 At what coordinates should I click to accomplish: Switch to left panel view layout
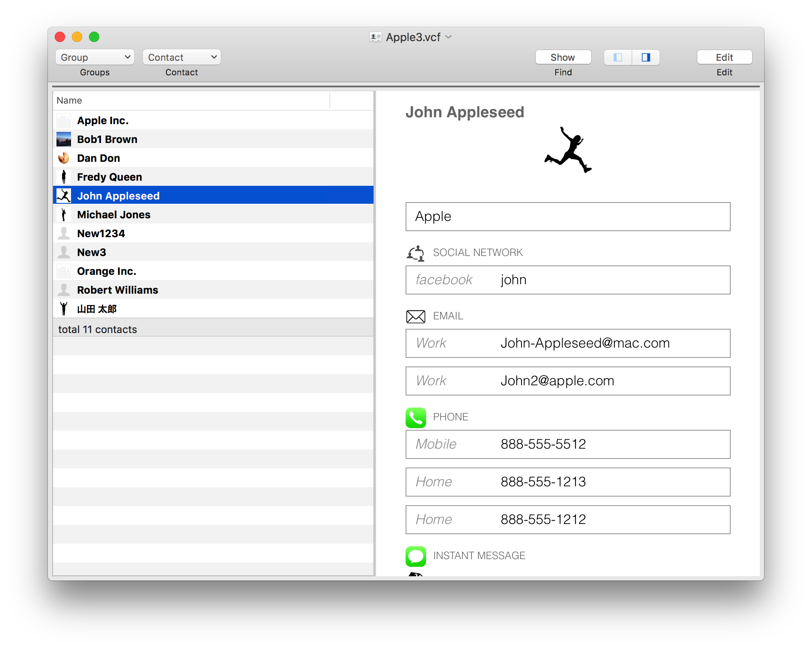[618, 57]
